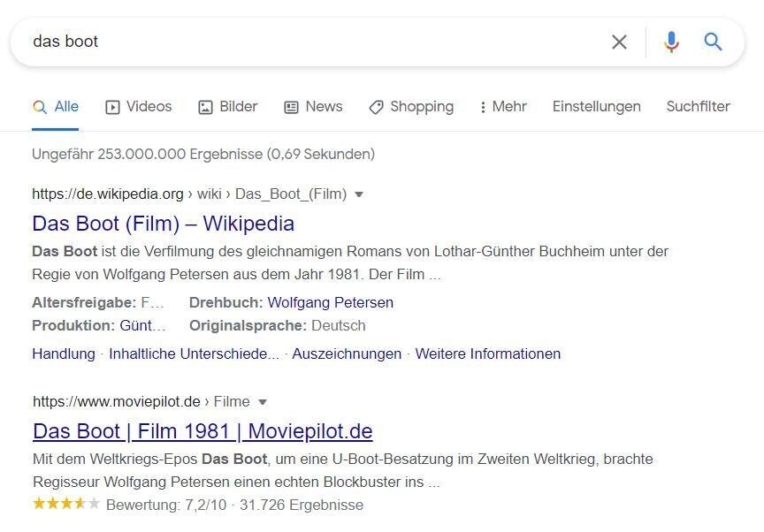Click 'Bewertung: 7,2/10' rating text
The width and height of the screenshot is (764, 532).
click(x=166, y=505)
